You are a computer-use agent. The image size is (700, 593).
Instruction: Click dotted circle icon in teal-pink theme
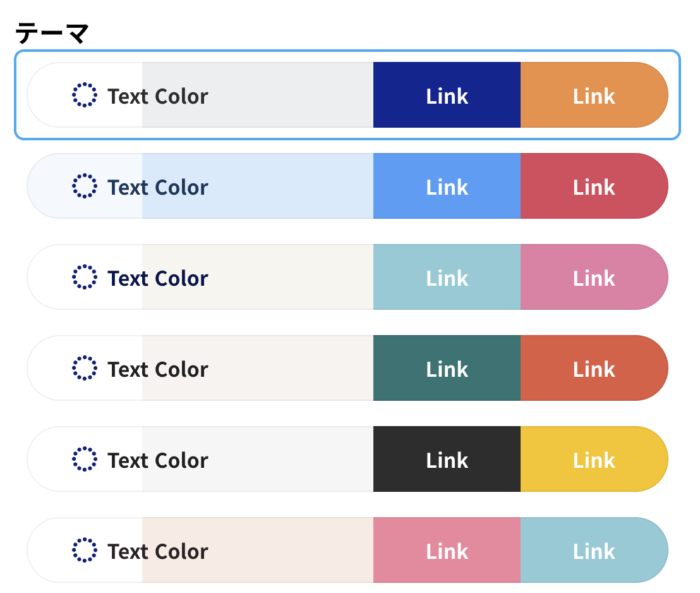pos(85,277)
